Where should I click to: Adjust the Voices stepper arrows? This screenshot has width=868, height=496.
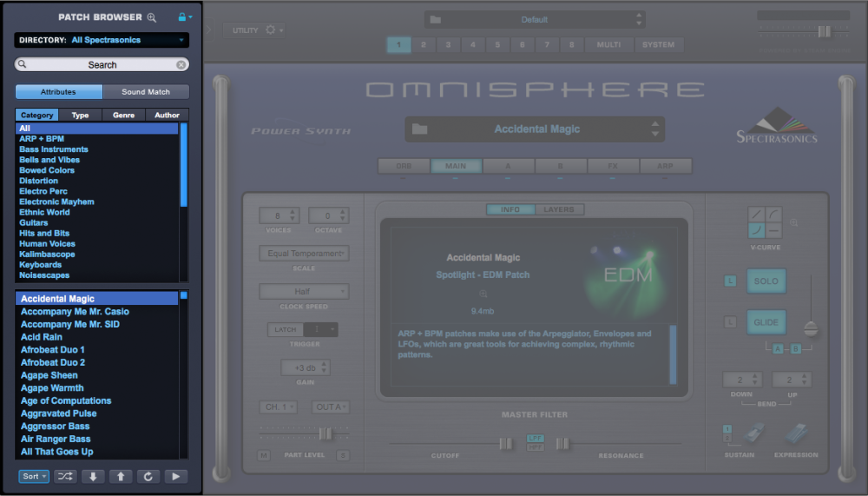pos(293,215)
